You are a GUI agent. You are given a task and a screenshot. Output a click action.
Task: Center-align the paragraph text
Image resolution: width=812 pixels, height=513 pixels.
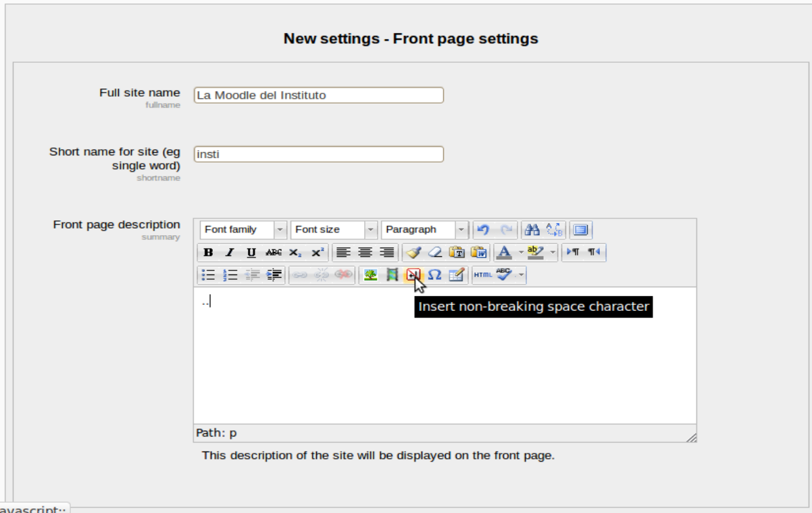(365, 253)
